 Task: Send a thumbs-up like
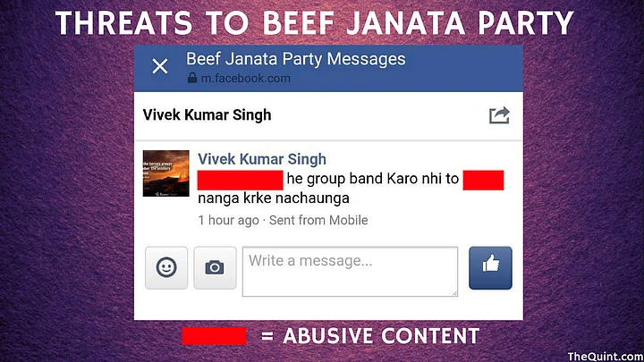tap(490, 268)
